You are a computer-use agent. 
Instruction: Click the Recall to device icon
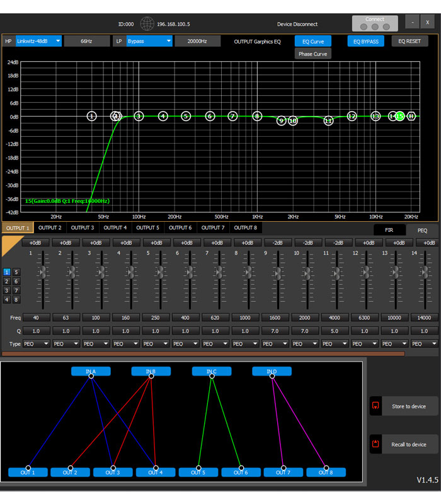375,444
